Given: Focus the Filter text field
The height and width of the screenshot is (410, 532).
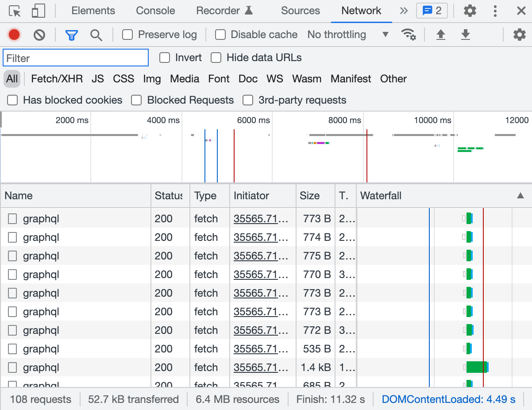Looking at the screenshot, I should pyautogui.click(x=76, y=58).
